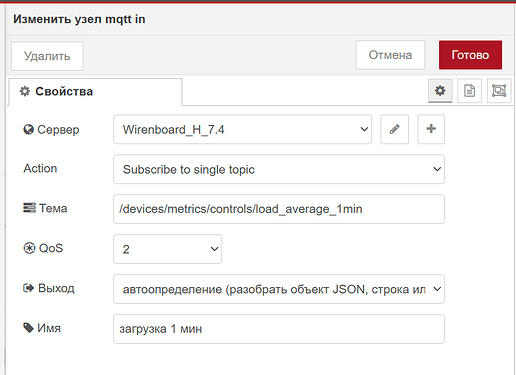516x375 pixels.
Task: Click the QoS label text
Action: (51, 248)
